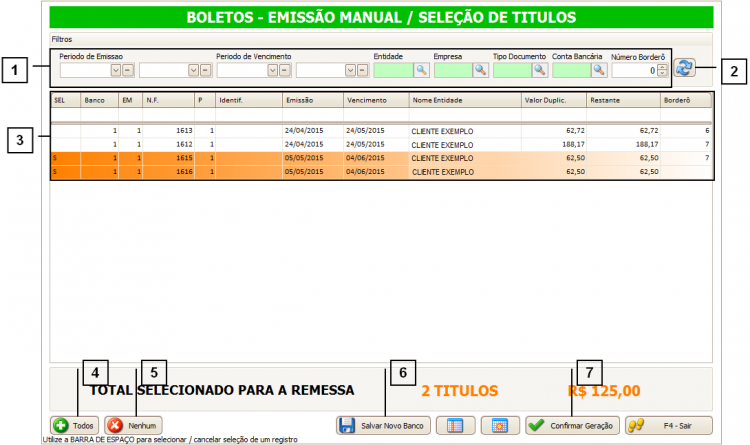Click the Confirmar Geração button

point(572,425)
